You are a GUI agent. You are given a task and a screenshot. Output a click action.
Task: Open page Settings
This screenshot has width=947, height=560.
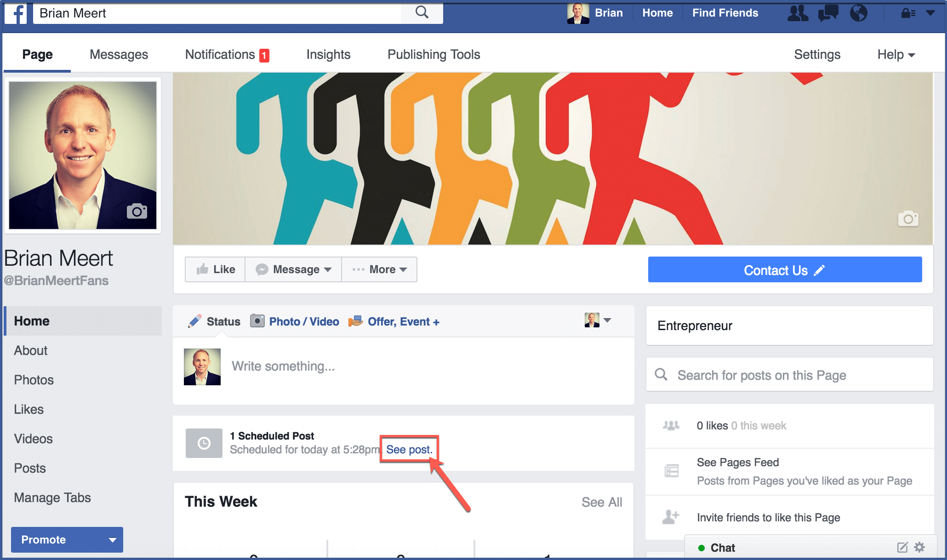(817, 54)
